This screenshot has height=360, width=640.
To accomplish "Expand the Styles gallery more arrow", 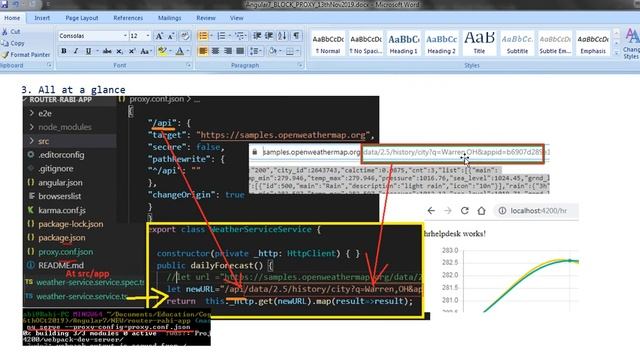I will (x=616, y=53).
